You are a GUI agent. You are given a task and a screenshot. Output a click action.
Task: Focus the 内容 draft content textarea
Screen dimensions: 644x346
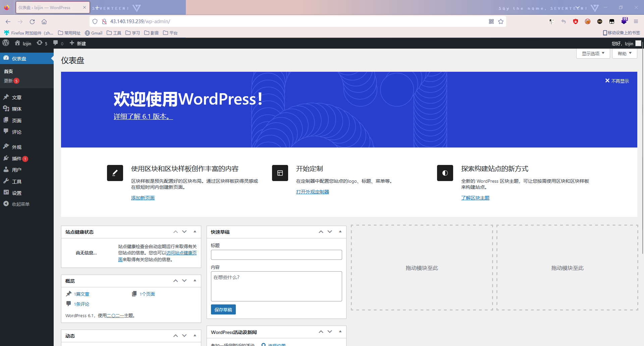click(276, 286)
